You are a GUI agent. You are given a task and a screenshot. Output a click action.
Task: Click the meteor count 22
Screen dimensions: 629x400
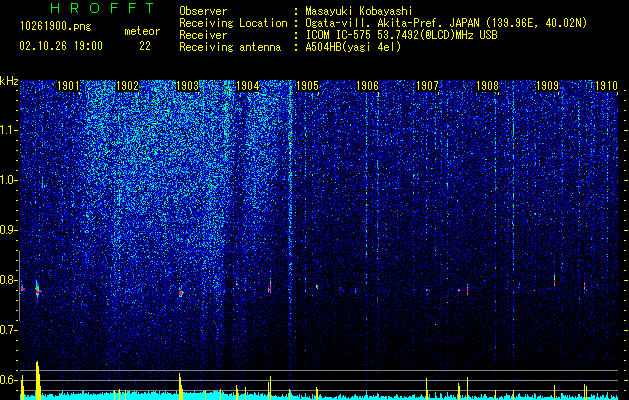point(145,46)
